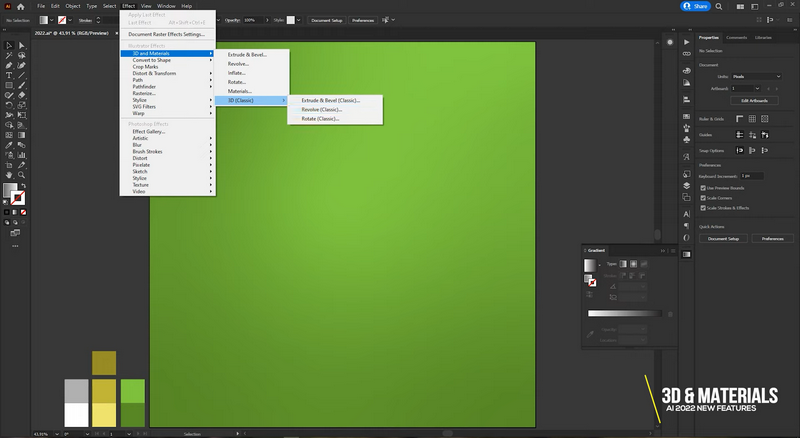Pick the bright green color swatch square
Screen dimensions: 800x438
133,391
